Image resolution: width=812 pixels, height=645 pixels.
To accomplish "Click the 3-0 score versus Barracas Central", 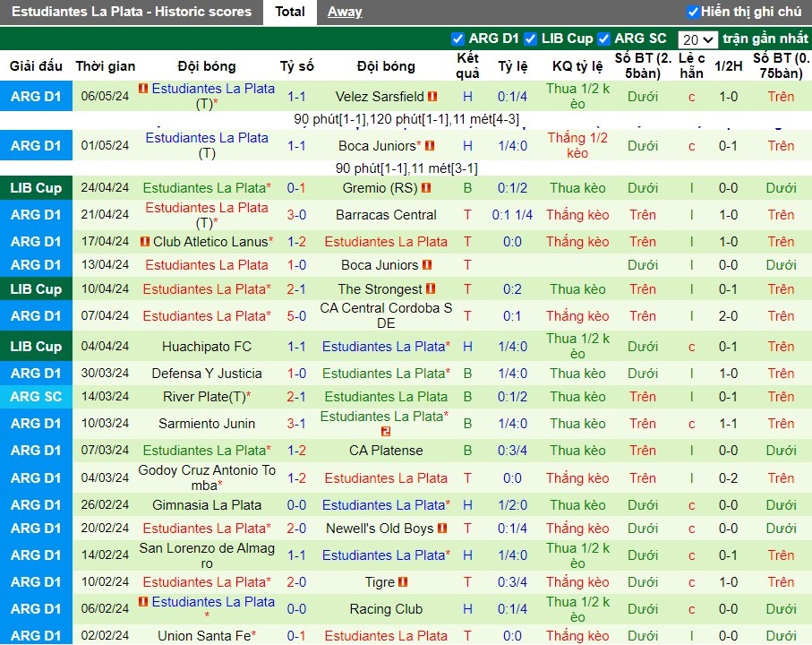I will [296, 214].
